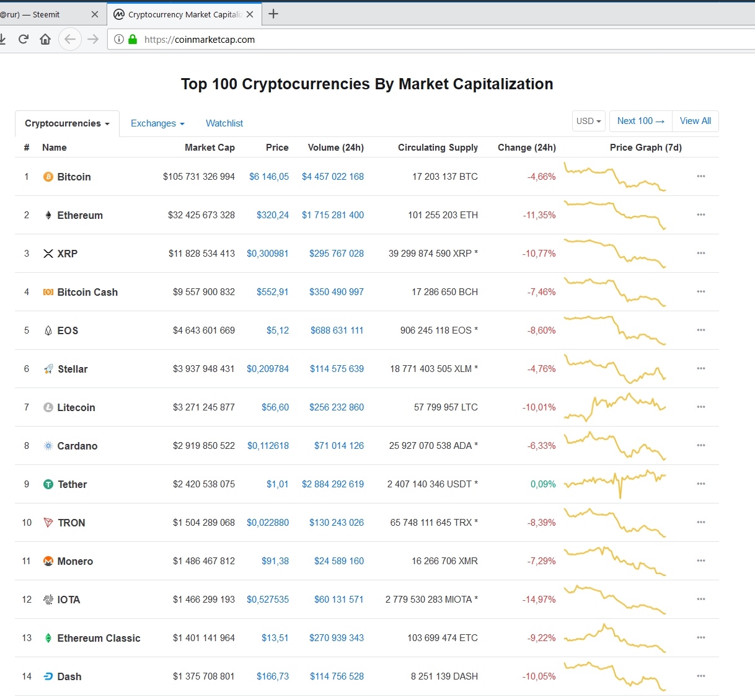Close the Steemit tab
The width and height of the screenshot is (755, 700).
point(94,14)
